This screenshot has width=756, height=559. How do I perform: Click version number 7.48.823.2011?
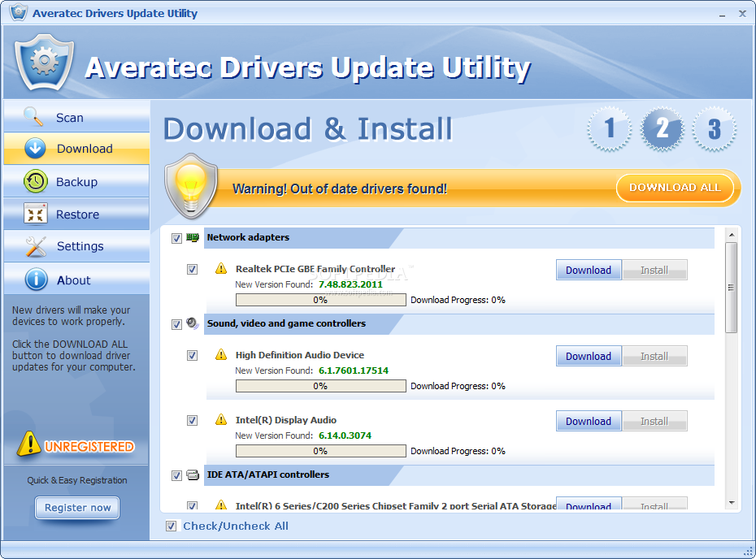(x=350, y=284)
